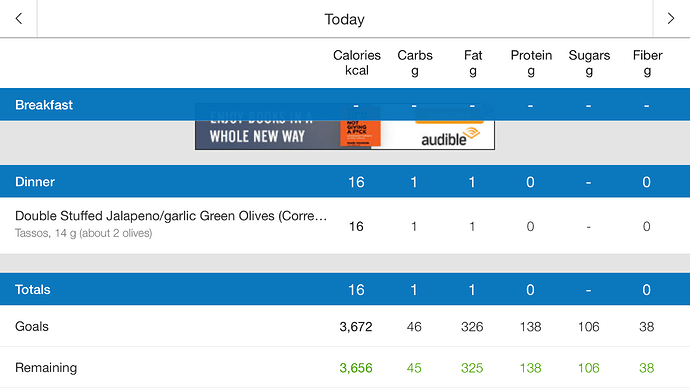Select the Breakfast meal header

click(345, 105)
